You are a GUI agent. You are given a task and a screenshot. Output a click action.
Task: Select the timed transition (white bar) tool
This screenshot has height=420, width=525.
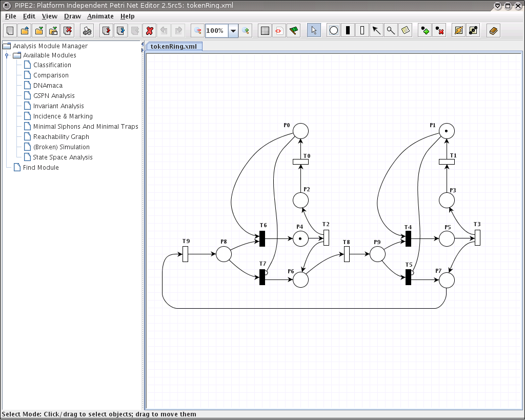[x=362, y=31]
